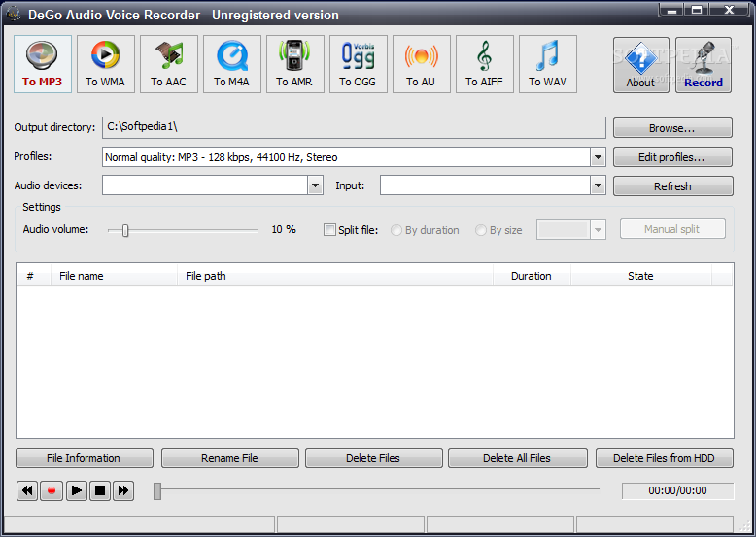756x537 pixels.
Task: Click Delete Files from HDD button
Action: [665, 458]
